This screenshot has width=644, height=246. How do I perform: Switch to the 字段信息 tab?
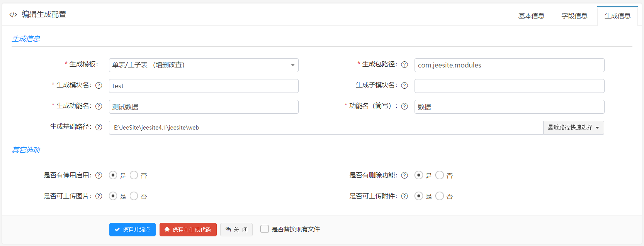click(x=574, y=16)
